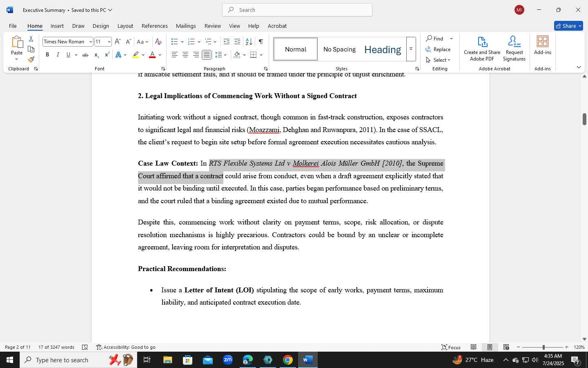The height and width of the screenshot is (368, 588).
Task: Toggle Show/Hide paragraph marks
Action: coord(261,42)
